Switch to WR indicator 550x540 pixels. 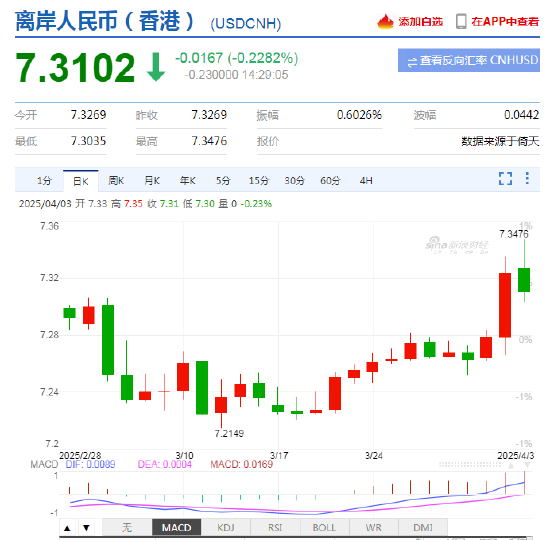coord(374,528)
